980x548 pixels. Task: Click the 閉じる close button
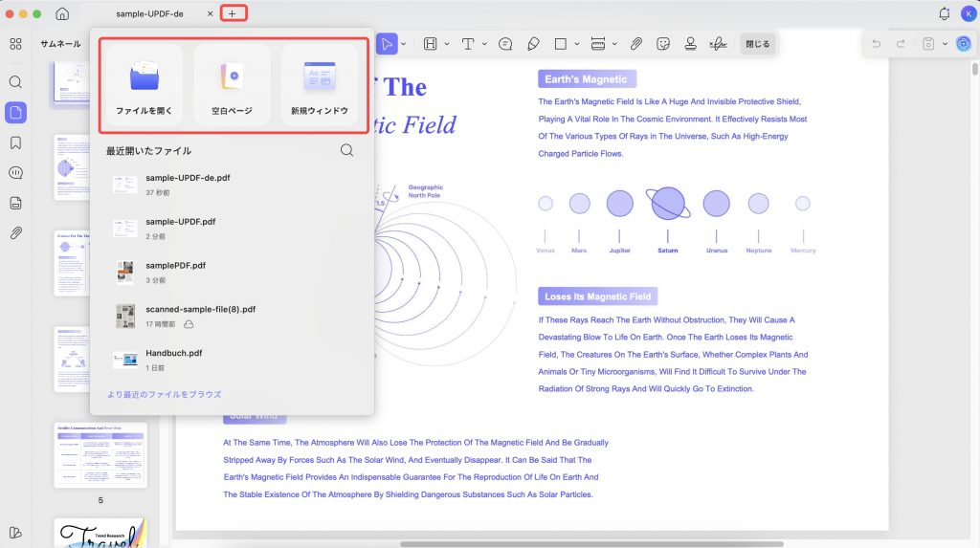point(758,44)
